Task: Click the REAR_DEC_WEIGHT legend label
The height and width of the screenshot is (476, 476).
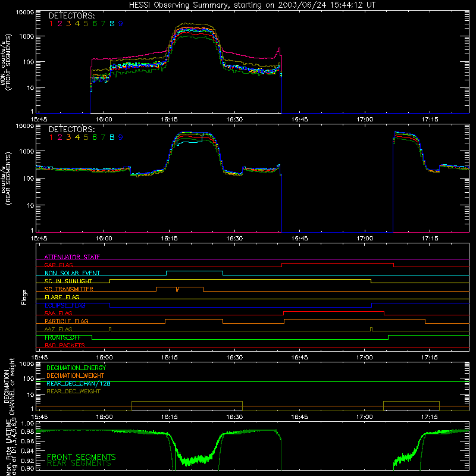Action: (x=73, y=392)
